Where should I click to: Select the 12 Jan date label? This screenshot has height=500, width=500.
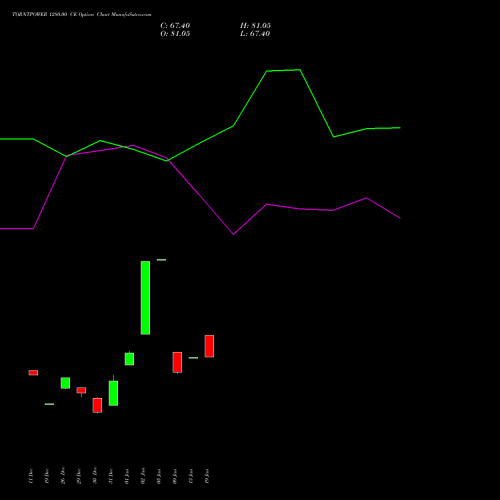point(191,476)
